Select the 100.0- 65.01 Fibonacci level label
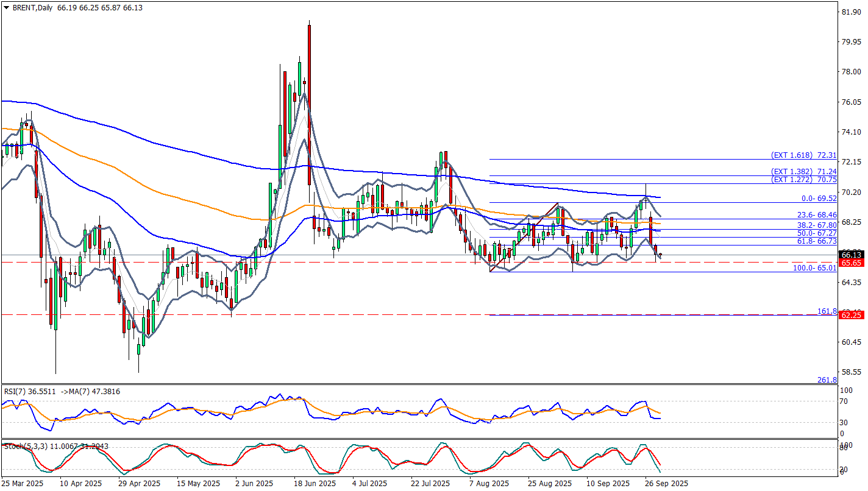 (x=814, y=268)
